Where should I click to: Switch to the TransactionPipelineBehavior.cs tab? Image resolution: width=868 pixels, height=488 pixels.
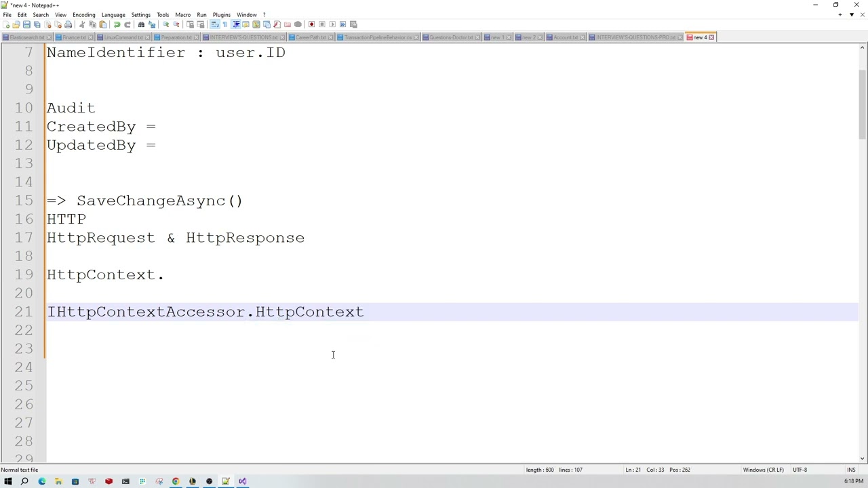(377, 37)
